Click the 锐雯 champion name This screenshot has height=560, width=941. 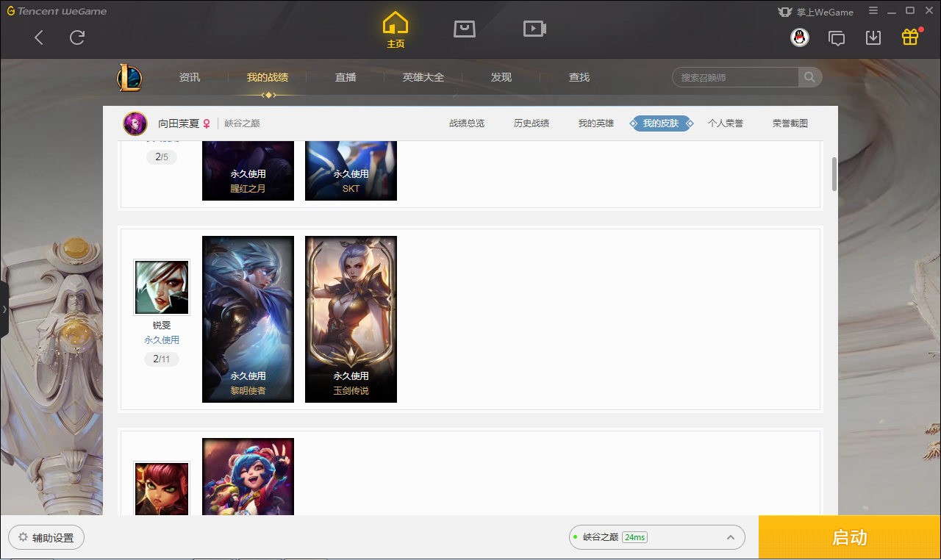pyautogui.click(x=162, y=326)
